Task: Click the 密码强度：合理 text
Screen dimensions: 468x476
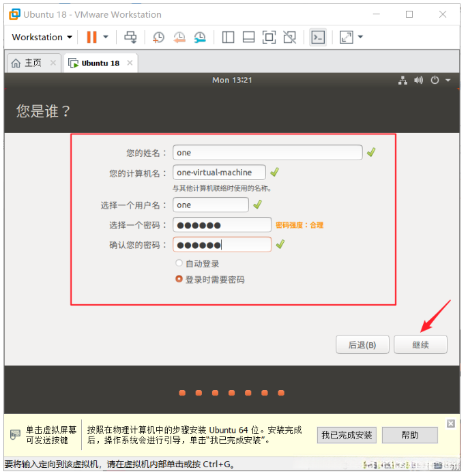Action: point(299,225)
